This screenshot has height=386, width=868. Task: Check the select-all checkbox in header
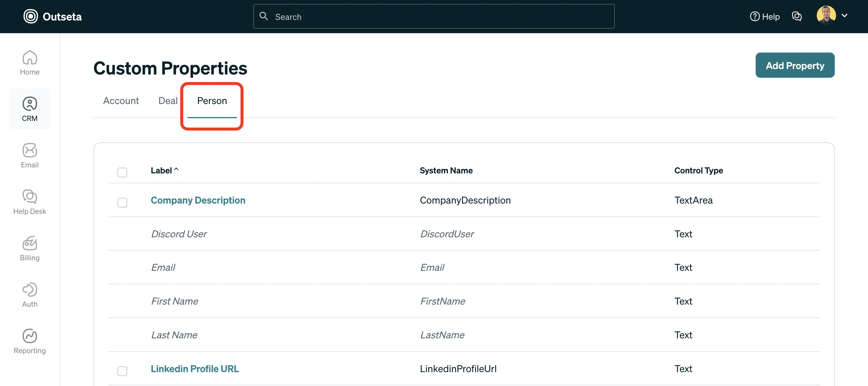122,172
